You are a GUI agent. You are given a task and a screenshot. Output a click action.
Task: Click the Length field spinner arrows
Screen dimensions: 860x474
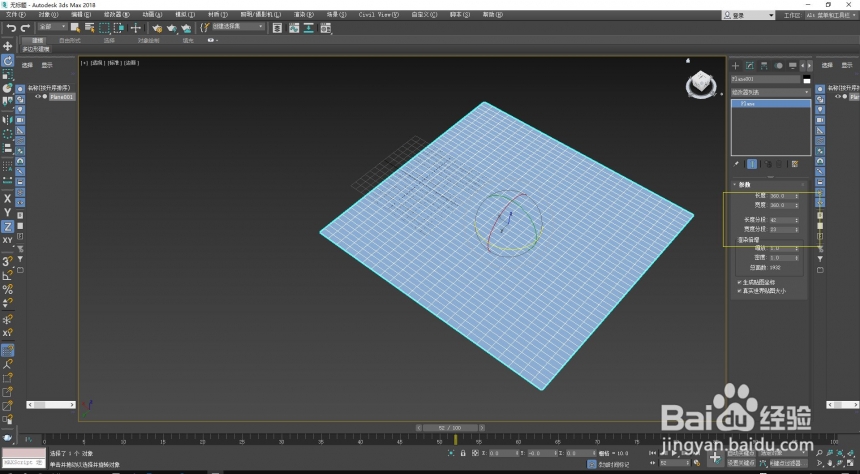(x=797, y=196)
